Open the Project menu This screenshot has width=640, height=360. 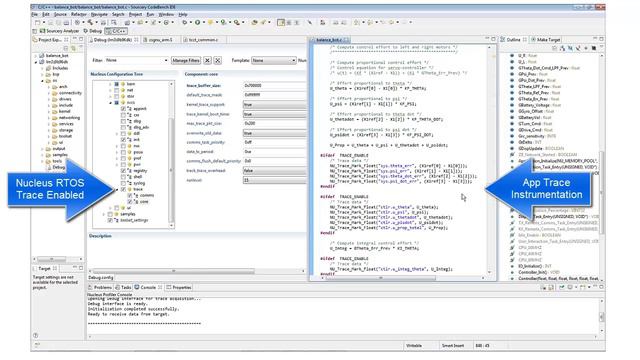136,14
